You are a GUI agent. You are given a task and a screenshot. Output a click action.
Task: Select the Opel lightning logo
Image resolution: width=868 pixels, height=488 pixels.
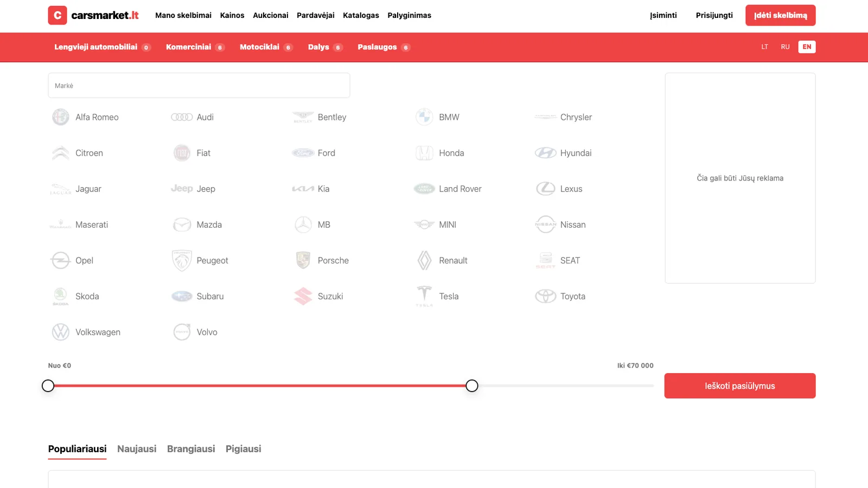pos(60,260)
